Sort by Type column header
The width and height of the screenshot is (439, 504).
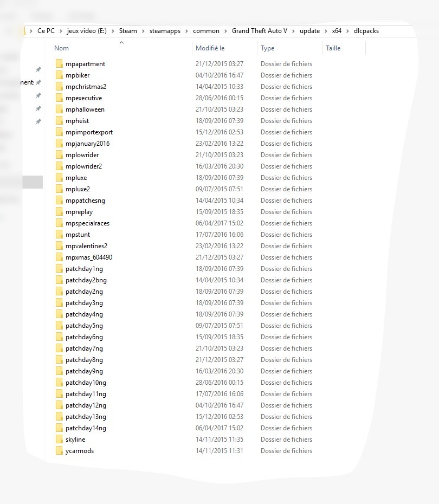point(267,48)
